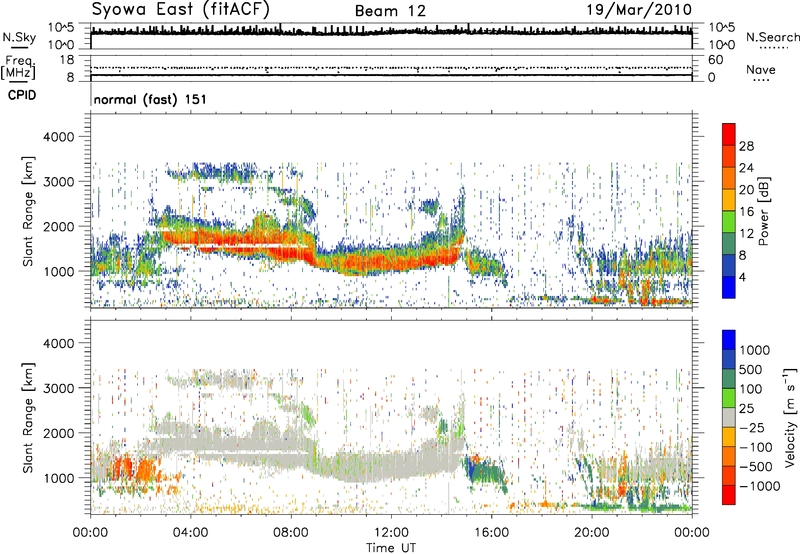Click the gray -25 to 25 velocity swatch
The image size is (800, 554).
(x=729, y=418)
